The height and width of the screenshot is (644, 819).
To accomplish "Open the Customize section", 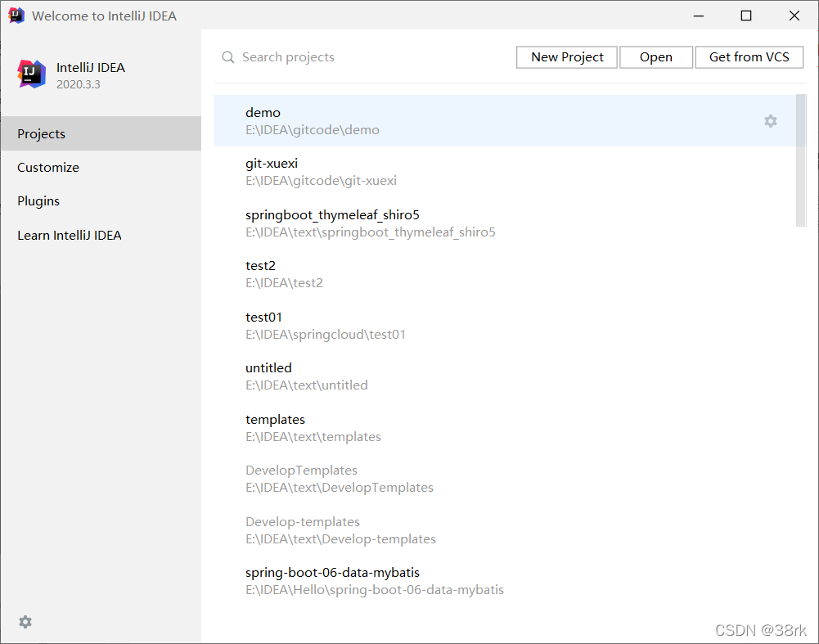I will coord(101,167).
